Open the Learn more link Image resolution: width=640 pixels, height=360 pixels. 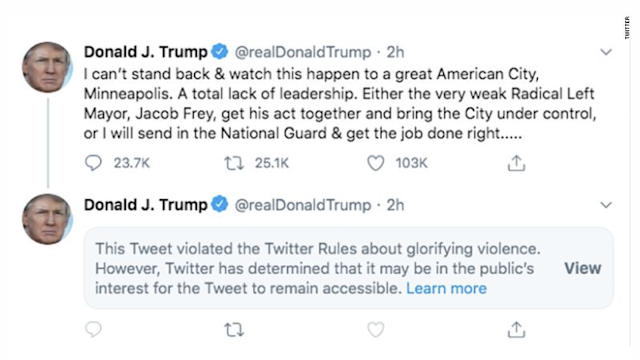447,289
